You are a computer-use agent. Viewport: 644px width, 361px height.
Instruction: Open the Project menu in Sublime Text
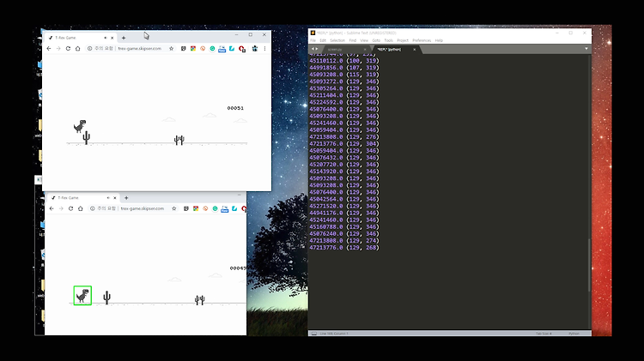[403, 40]
